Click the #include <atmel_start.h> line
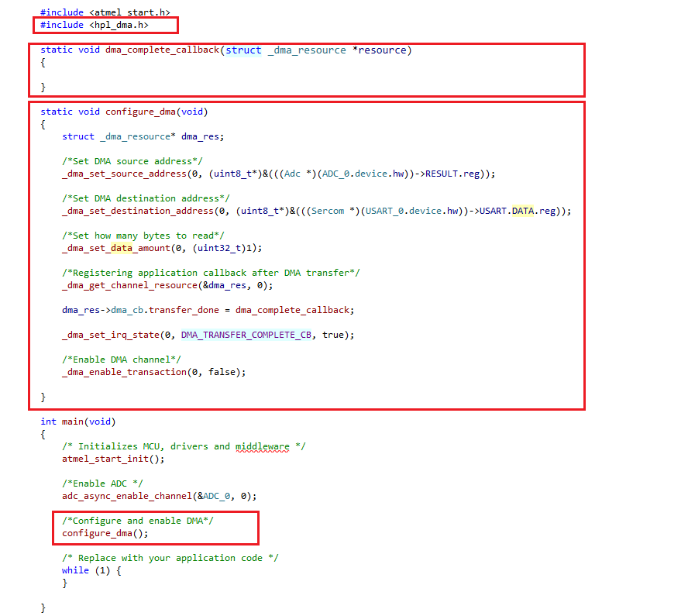Screen dimensions: 688x616 (x=105, y=13)
